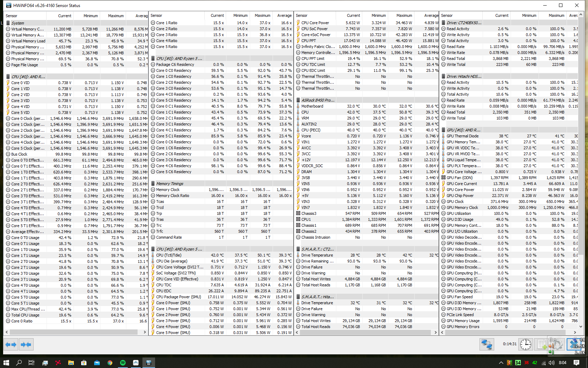Select the DRAM voltage row
Screen dimensions: 588x368
[367, 172]
